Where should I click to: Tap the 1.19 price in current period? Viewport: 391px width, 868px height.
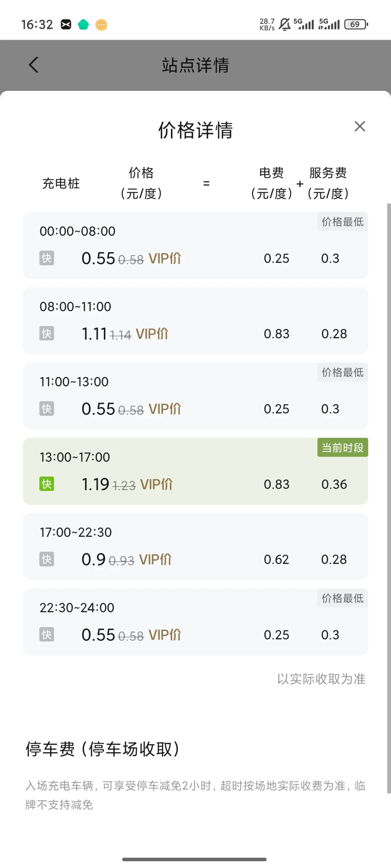click(x=95, y=484)
